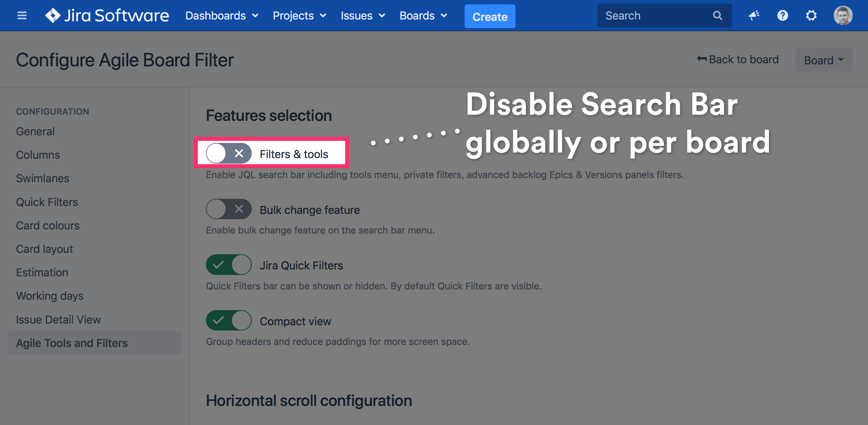This screenshot has height=425, width=868.
Task: Switch off the Compact view toggle
Action: pyautogui.click(x=229, y=321)
